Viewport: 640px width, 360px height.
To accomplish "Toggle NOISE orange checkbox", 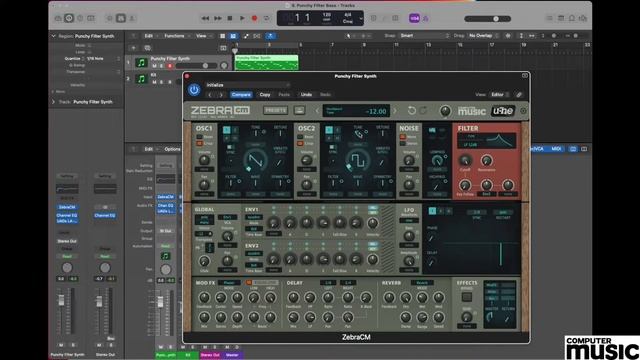I will click(403, 137).
